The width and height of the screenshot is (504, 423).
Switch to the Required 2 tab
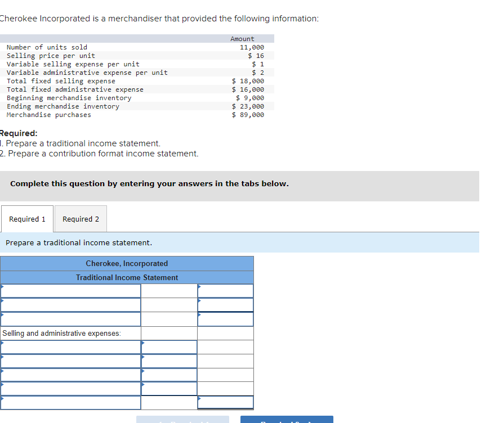pyautogui.click(x=81, y=219)
